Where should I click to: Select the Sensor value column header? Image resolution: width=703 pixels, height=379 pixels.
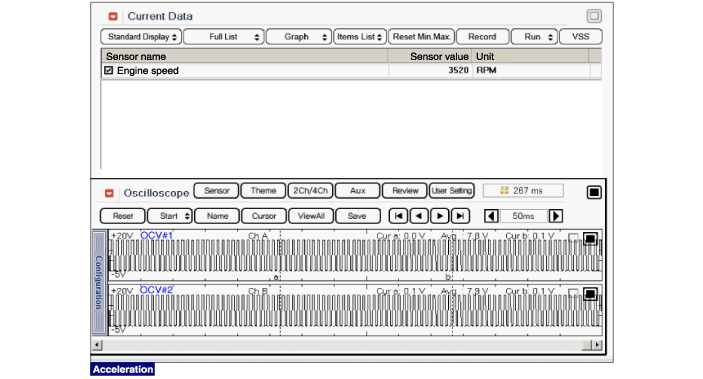point(430,57)
